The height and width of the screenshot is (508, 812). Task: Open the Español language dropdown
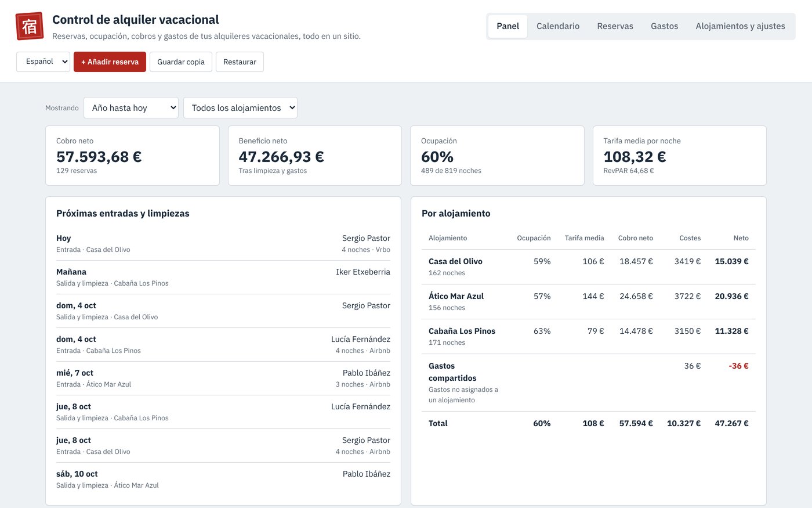43,62
